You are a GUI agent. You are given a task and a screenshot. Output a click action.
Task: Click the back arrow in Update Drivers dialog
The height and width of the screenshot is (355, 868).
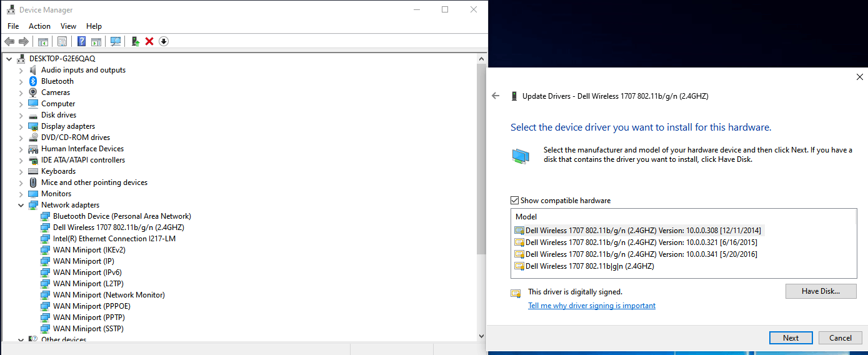(x=496, y=96)
